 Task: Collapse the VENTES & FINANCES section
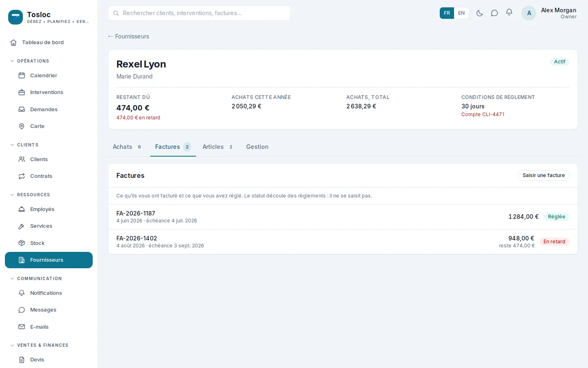pyautogui.click(x=39, y=345)
